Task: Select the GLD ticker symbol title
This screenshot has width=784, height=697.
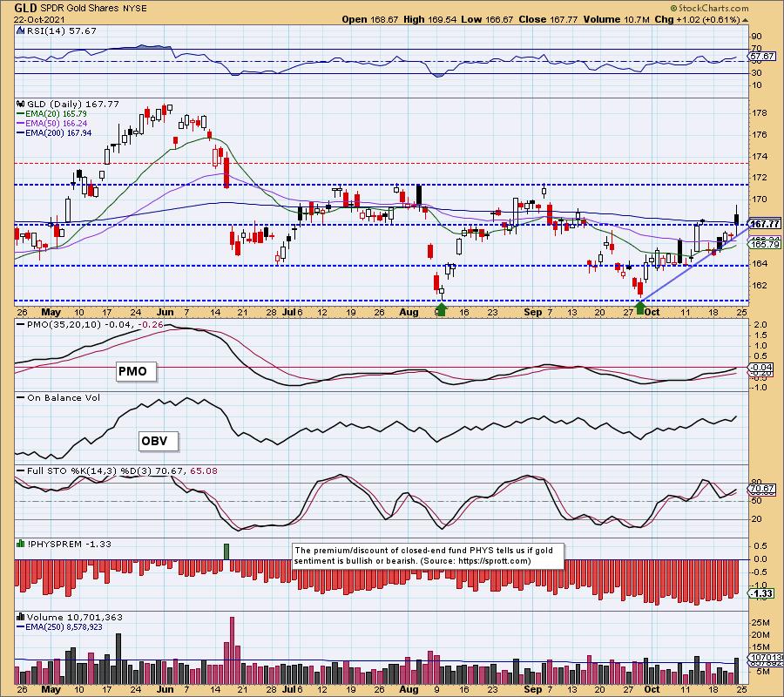Action: [x=25, y=8]
